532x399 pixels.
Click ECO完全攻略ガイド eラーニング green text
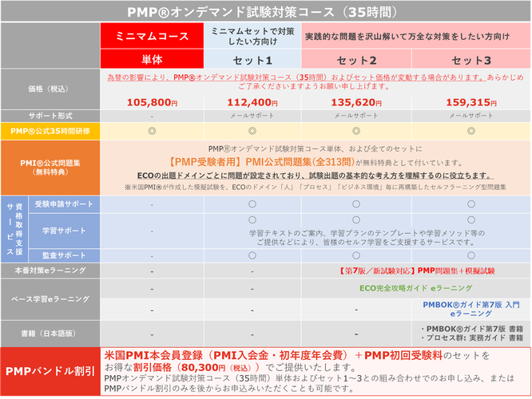tap(416, 288)
